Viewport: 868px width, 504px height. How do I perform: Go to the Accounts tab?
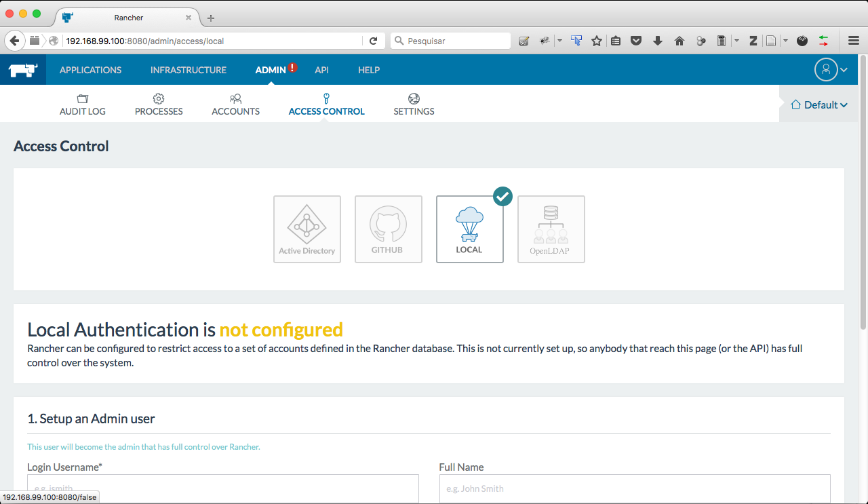click(x=235, y=105)
